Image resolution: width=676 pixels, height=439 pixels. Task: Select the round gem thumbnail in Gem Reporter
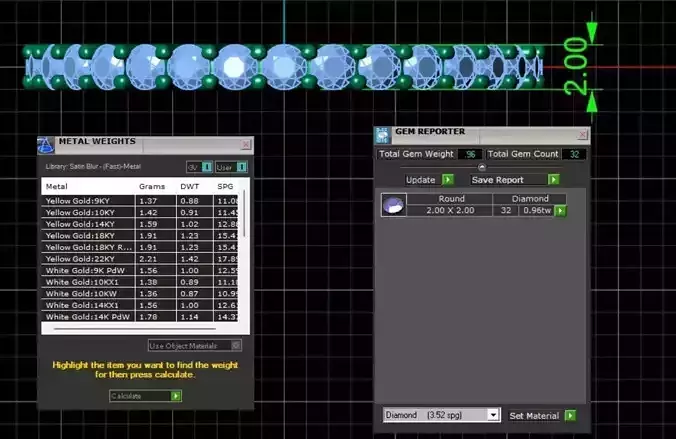click(x=394, y=205)
